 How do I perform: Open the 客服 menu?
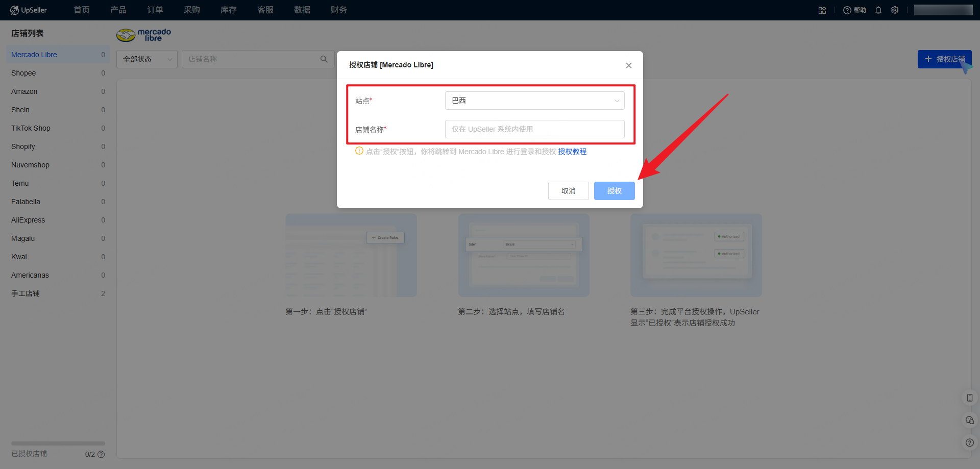(x=265, y=10)
